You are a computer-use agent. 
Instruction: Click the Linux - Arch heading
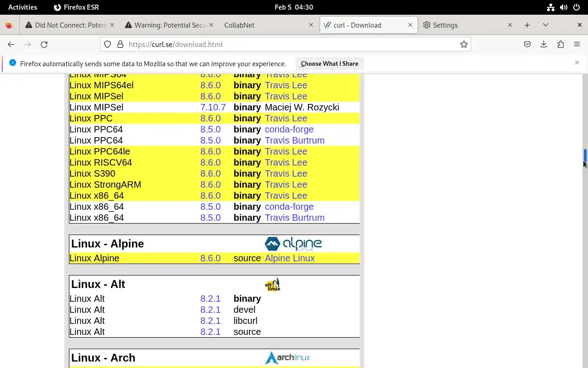(103, 357)
